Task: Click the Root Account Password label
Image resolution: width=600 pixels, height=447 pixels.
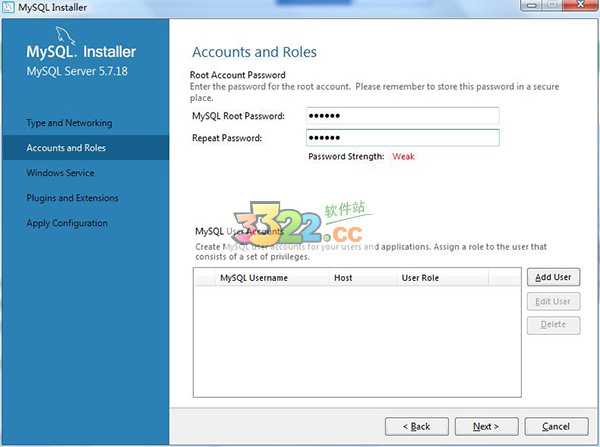Action: click(238, 75)
